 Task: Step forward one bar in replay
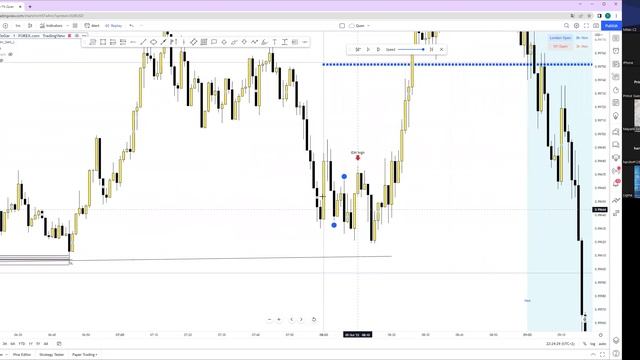(x=378, y=49)
